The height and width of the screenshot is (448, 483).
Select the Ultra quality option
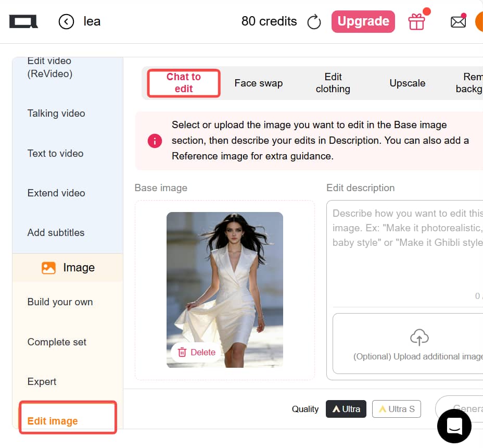coord(346,409)
